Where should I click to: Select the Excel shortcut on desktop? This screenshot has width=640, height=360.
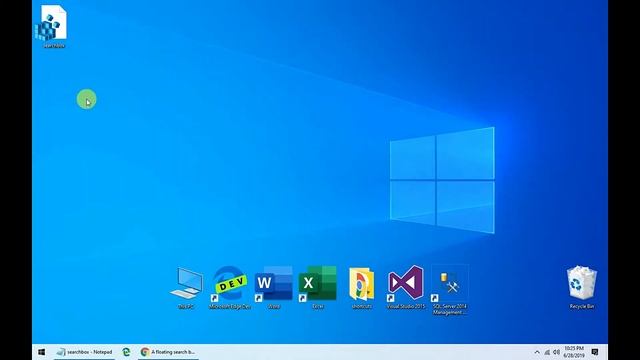318,288
